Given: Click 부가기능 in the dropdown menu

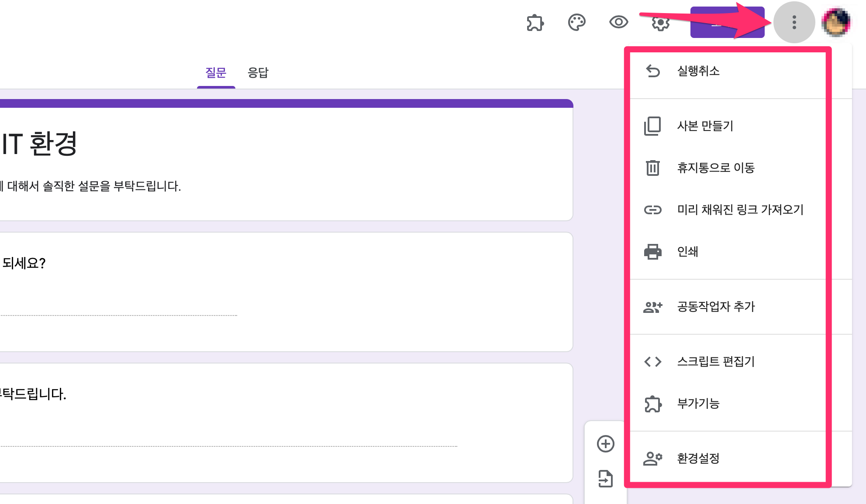Looking at the screenshot, I should pos(698,404).
